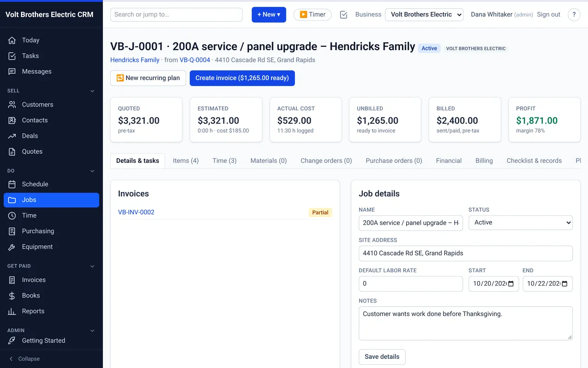
Task: Switch to the Billing tab
Action: click(484, 161)
